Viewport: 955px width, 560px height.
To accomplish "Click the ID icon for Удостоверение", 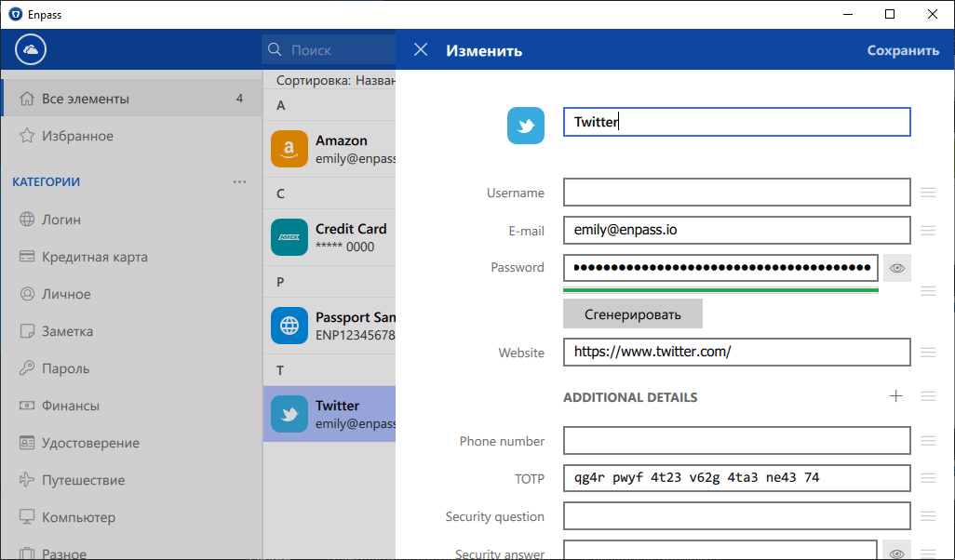I will point(27,443).
